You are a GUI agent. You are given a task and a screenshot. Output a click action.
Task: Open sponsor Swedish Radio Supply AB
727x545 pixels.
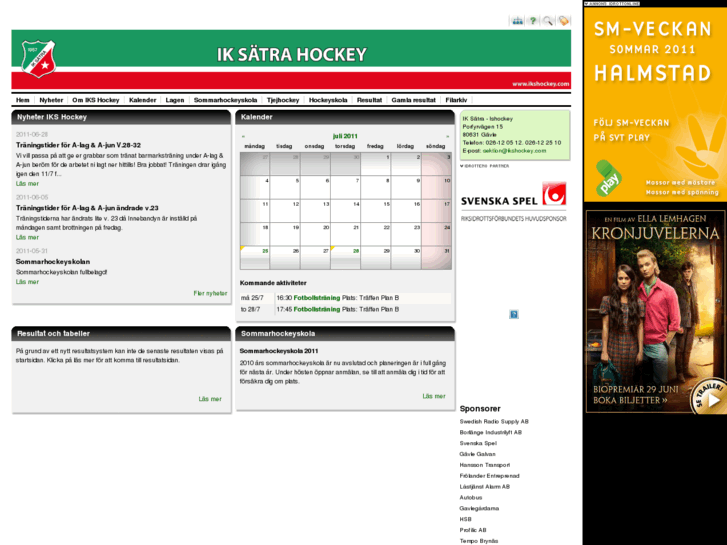(494, 422)
